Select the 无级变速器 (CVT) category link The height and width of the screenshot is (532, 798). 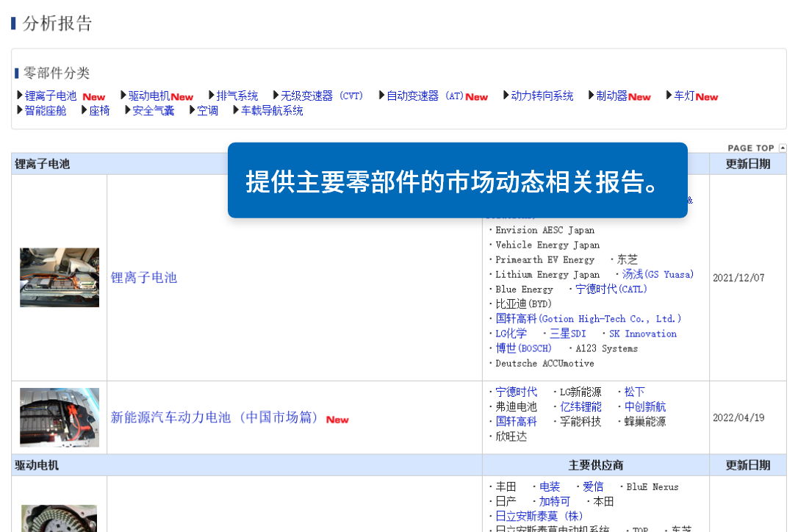coord(322,96)
